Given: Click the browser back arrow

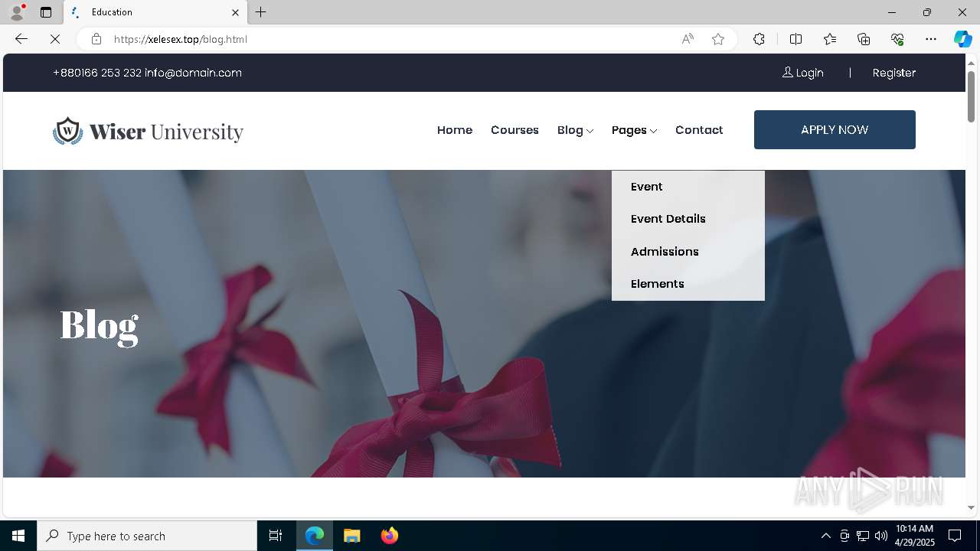Looking at the screenshot, I should 21,39.
